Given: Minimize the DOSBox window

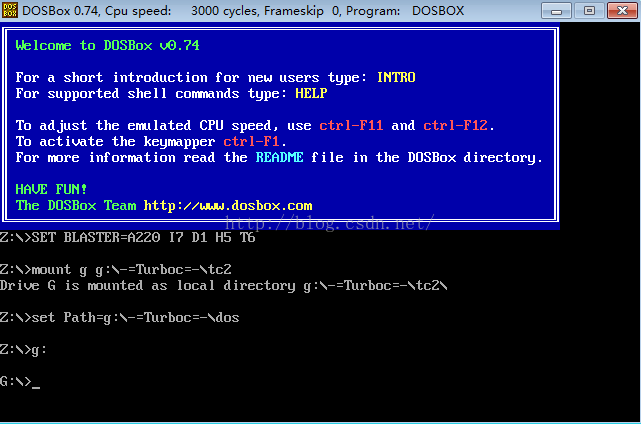Looking at the screenshot, I should [556, 11].
